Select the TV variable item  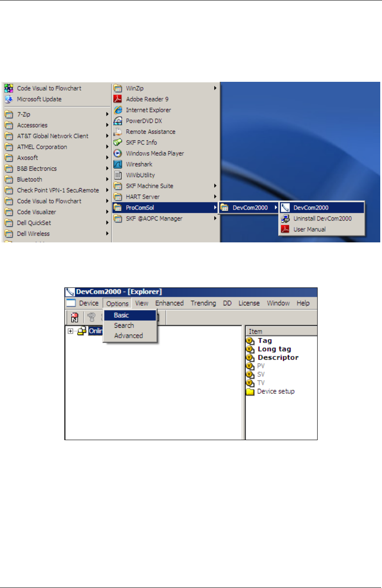(x=256, y=383)
